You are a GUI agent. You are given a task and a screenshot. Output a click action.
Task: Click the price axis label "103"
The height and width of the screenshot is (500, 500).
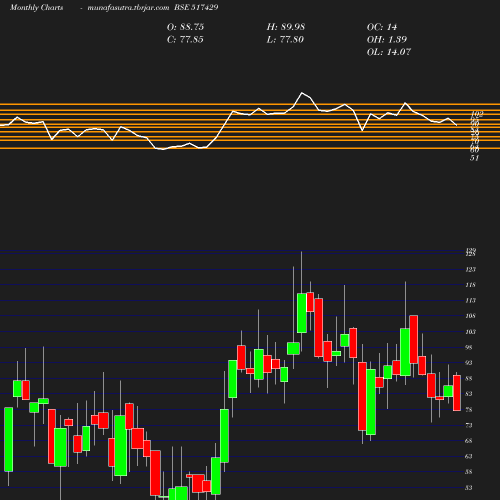tap(470, 332)
